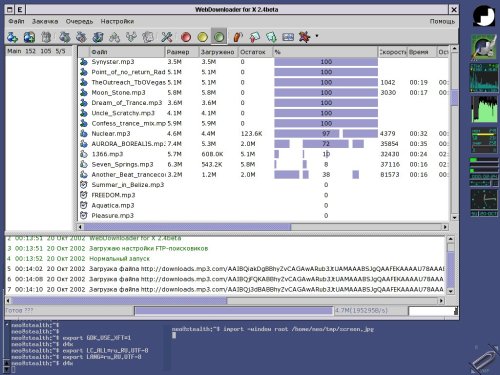Click the grayed-out settings icon left of the red speed circle

point(166,37)
